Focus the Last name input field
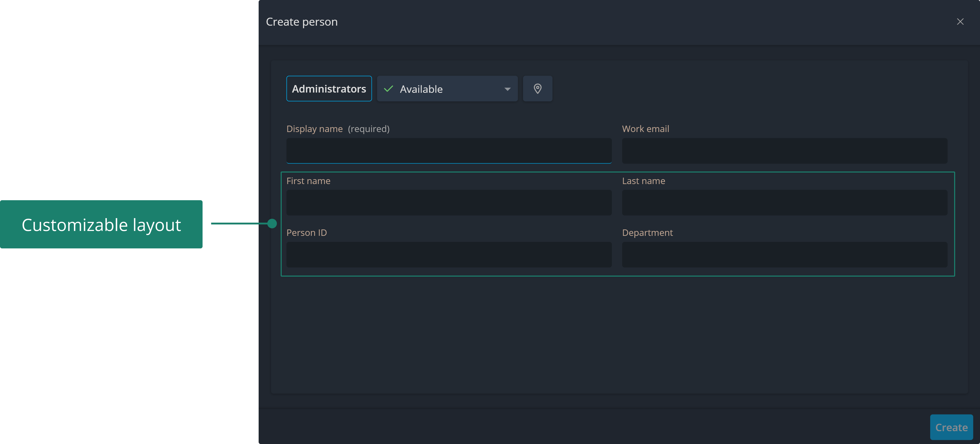 (784, 203)
